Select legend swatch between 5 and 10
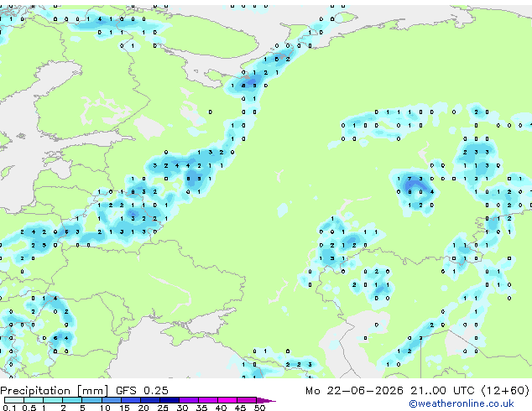 [91, 400]
